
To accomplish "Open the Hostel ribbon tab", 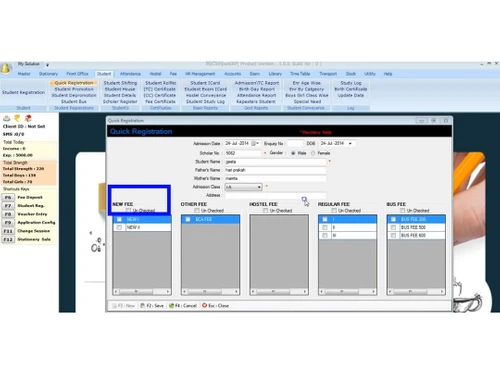I will (155, 74).
